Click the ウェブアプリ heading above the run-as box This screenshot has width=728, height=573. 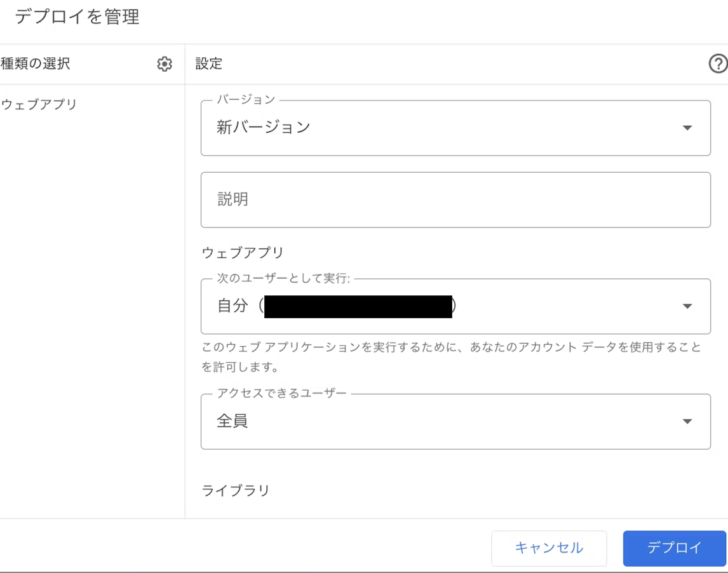tap(243, 253)
